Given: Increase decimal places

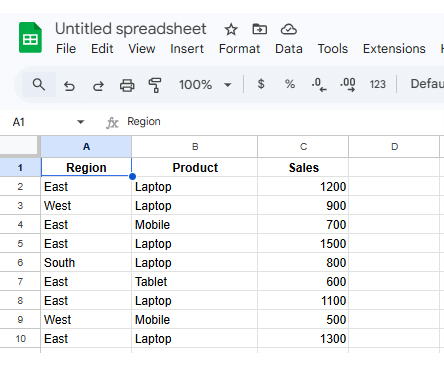Looking at the screenshot, I should [x=348, y=85].
